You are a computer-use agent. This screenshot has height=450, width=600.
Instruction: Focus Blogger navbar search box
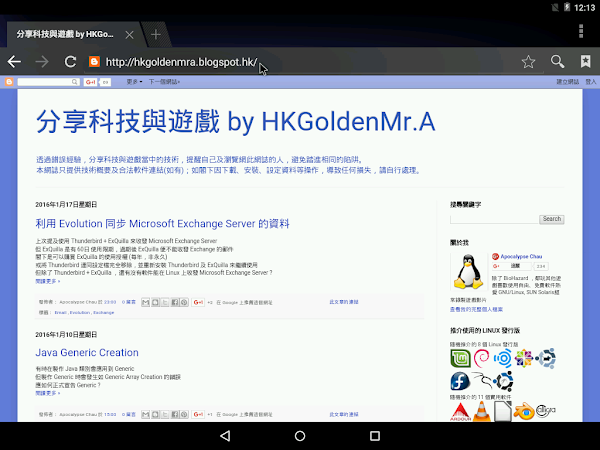[x=48, y=82]
